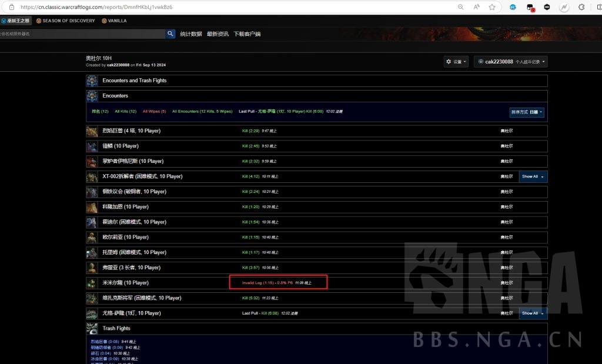Image resolution: width=602 pixels, height=364 pixels.
Task: Click the 霍迪尔 boss portrait icon
Action: 92,222
